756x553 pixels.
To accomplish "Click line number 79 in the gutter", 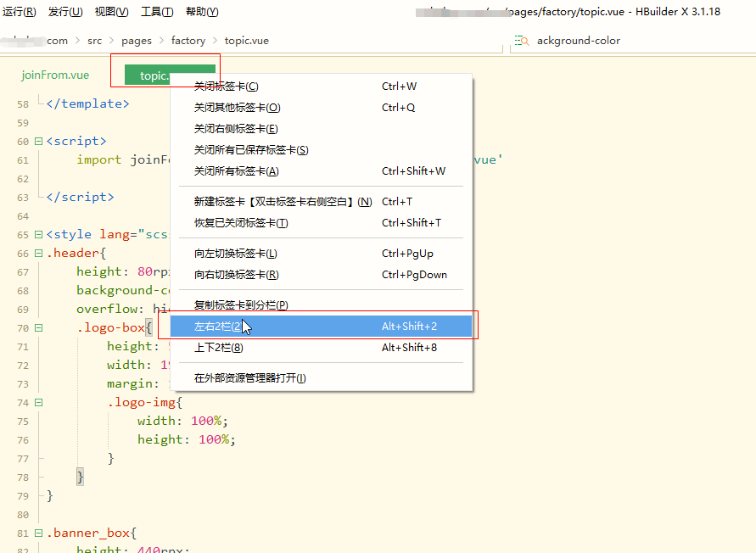I will click(23, 496).
